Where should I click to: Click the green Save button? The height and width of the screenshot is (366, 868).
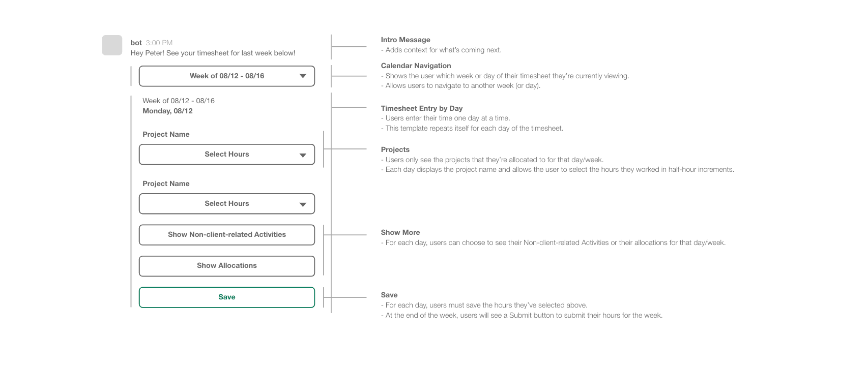coord(227,297)
